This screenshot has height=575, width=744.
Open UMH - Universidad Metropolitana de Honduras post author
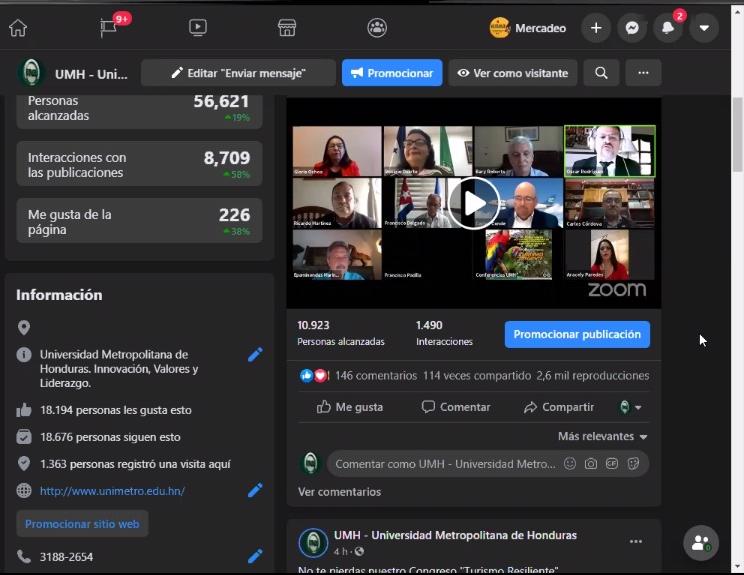click(x=455, y=535)
